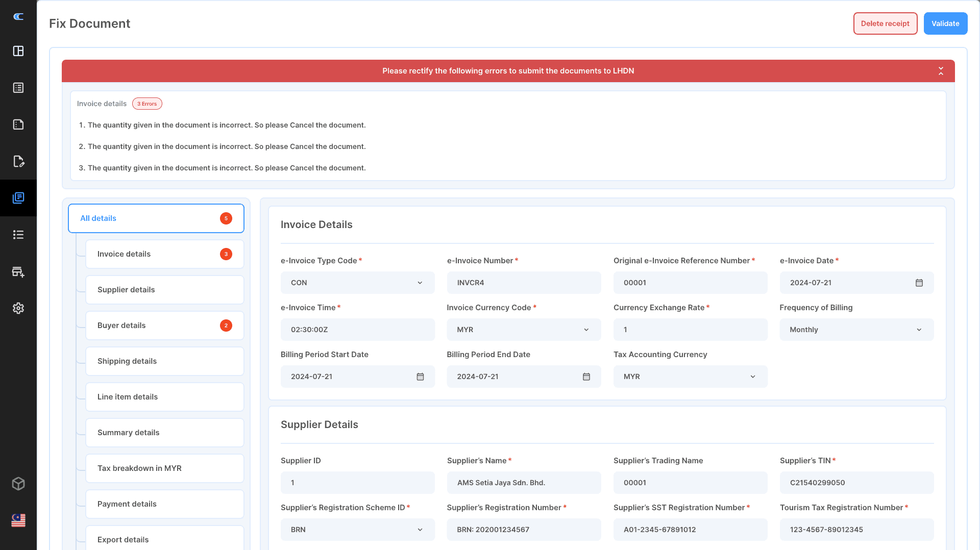Viewport: 980px width, 550px height.
Task: Click the Delete receipt button
Action: tap(885, 23)
